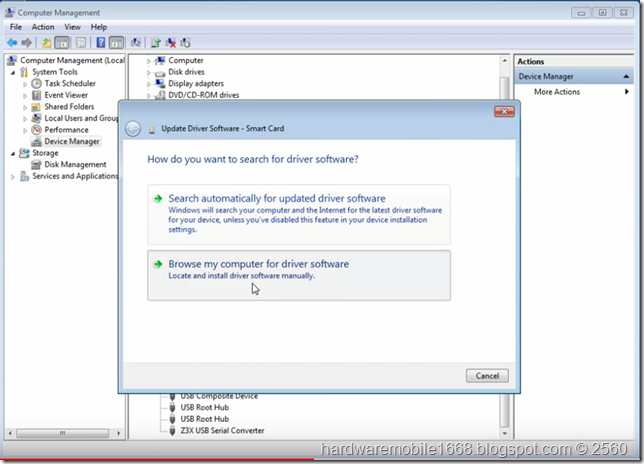This screenshot has height=464, width=644.
Task: Choose Browse my computer for driver software
Action: click(299, 275)
